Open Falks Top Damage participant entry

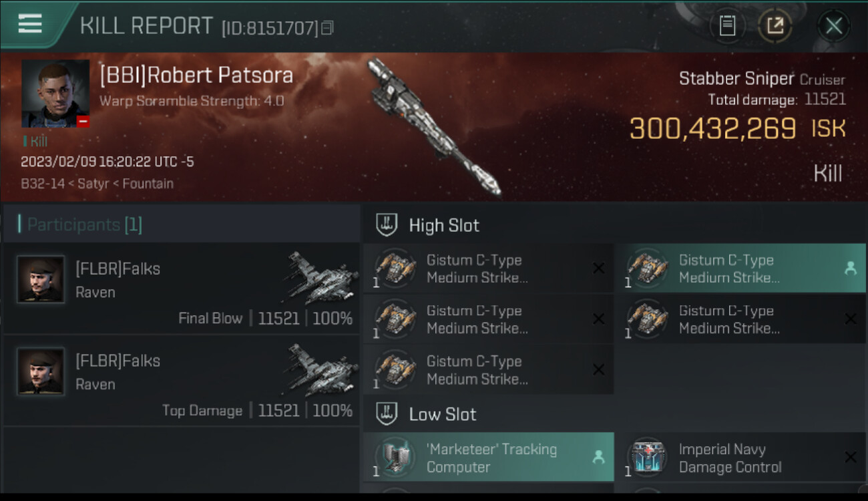(182, 380)
